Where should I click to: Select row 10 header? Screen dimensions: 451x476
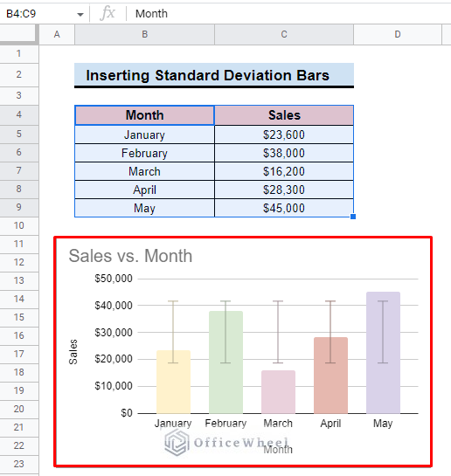click(x=19, y=225)
